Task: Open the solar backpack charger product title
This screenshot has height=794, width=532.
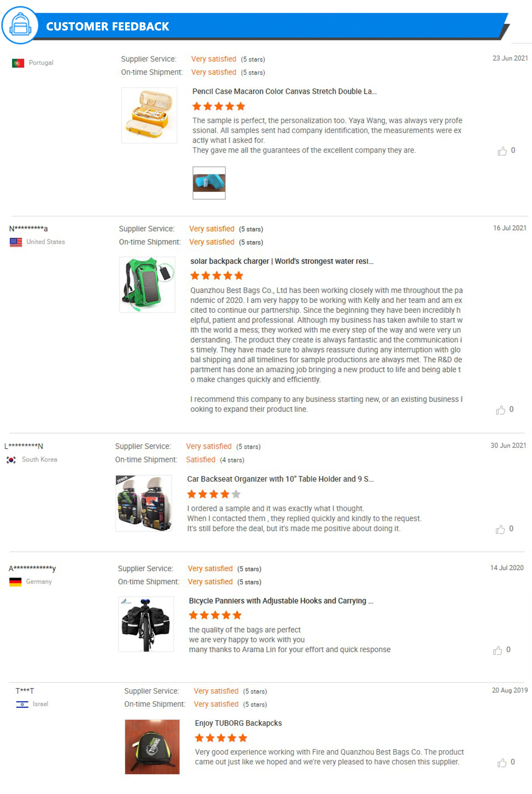Action: tap(282, 261)
